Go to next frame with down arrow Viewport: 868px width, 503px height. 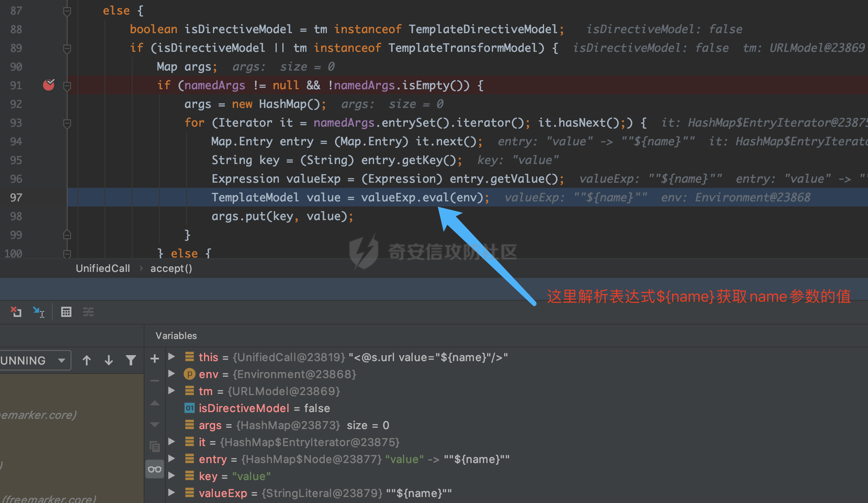(x=109, y=360)
